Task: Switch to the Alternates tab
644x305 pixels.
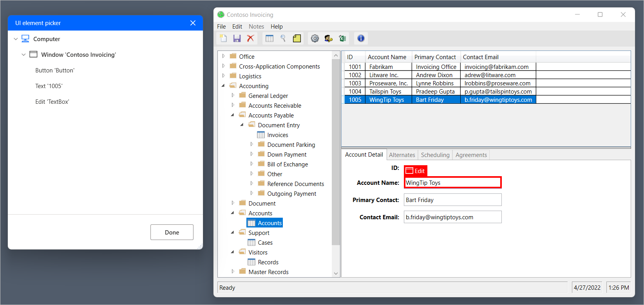Action: pyautogui.click(x=402, y=155)
